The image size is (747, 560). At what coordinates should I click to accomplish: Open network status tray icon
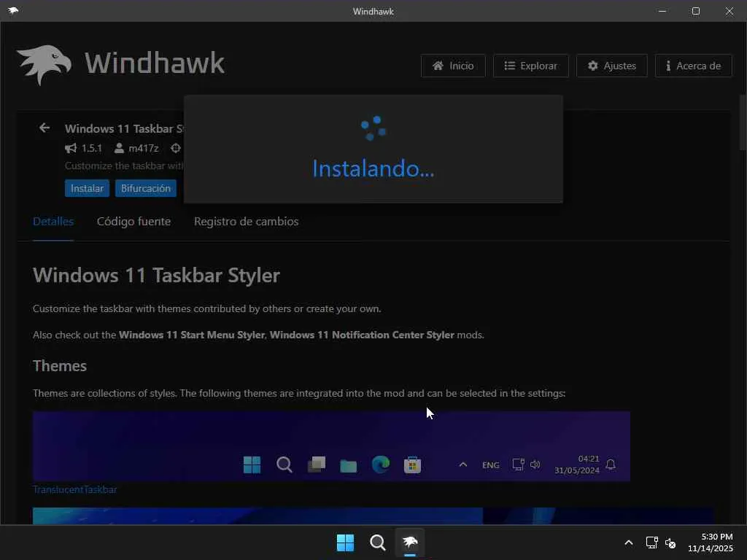(x=651, y=542)
